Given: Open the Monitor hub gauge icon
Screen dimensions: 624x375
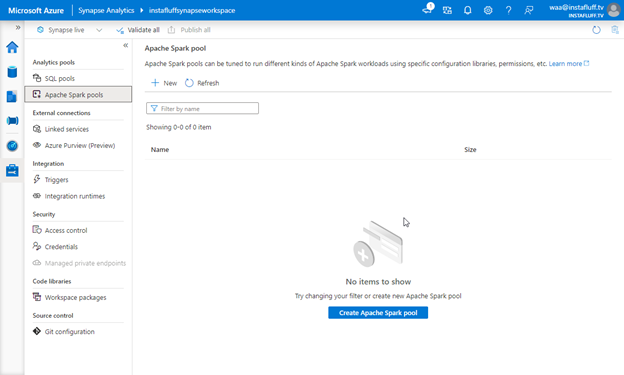Looking at the screenshot, I should (x=12, y=146).
